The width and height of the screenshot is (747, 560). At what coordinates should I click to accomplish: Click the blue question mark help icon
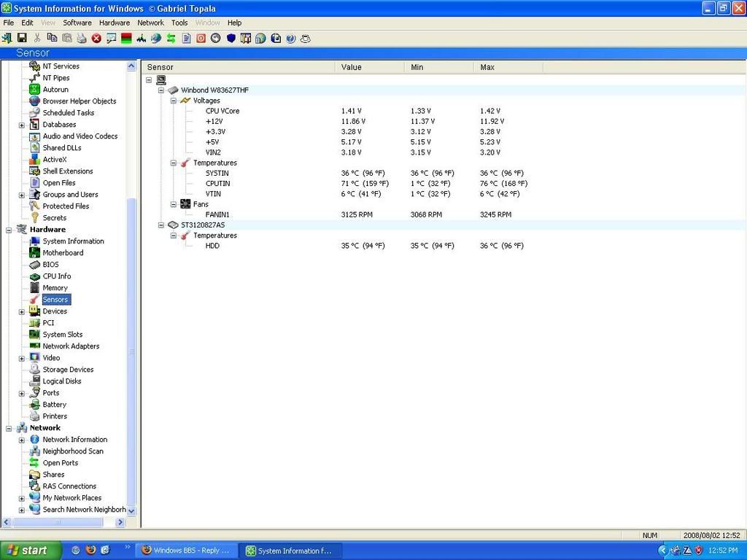[x=290, y=39]
